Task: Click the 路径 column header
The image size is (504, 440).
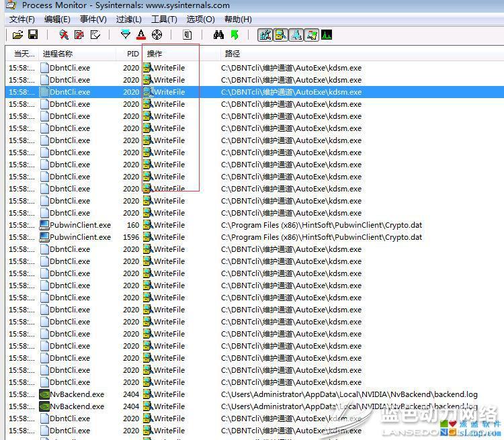Action: tap(233, 54)
